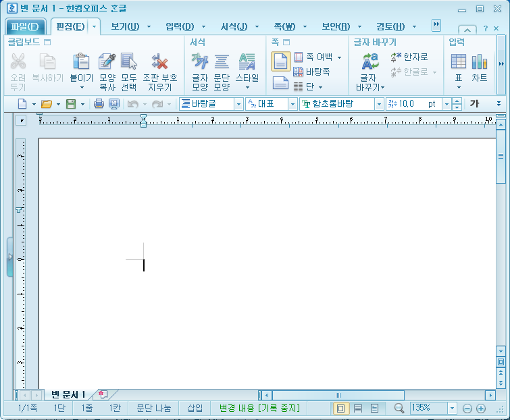
Task: Show more menu tabs with arrow
Action: 436,25
